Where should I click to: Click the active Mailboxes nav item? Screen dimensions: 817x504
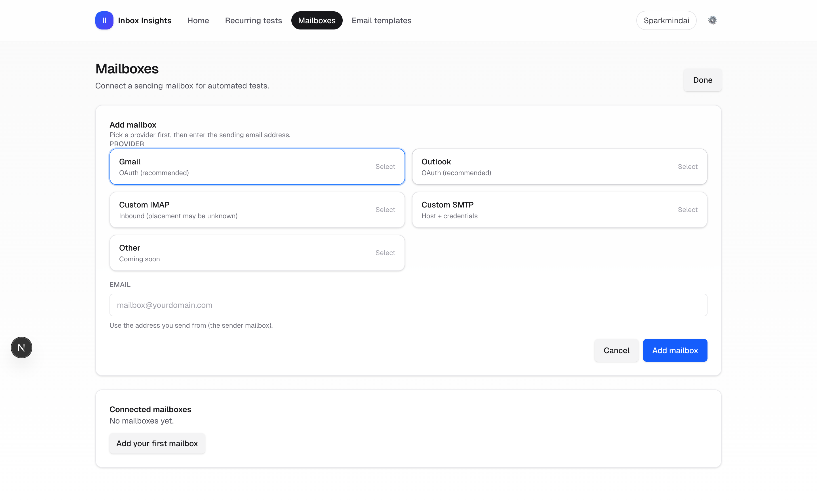pos(317,20)
